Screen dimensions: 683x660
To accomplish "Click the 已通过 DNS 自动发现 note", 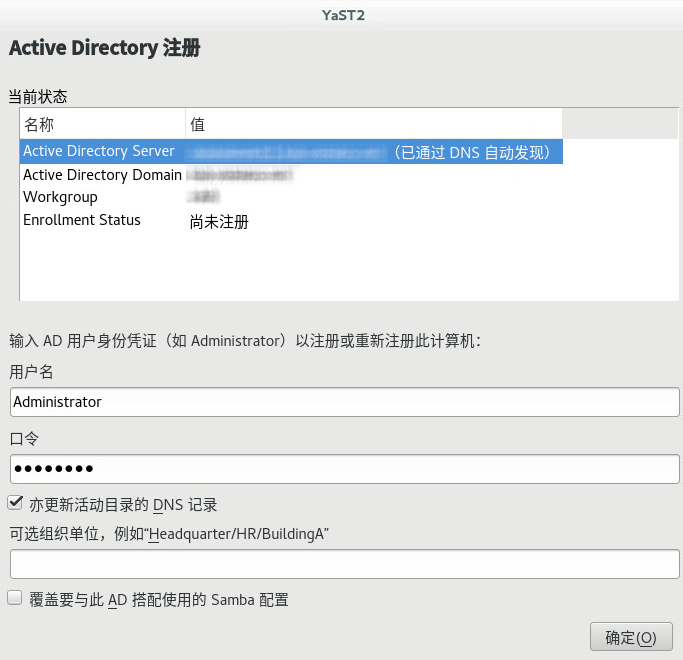I will coord(472,152).
